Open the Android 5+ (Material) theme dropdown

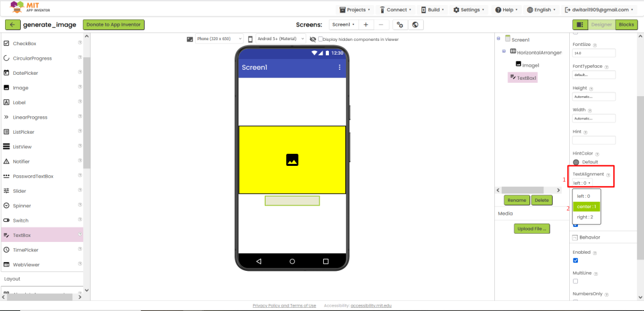point(281,39)
